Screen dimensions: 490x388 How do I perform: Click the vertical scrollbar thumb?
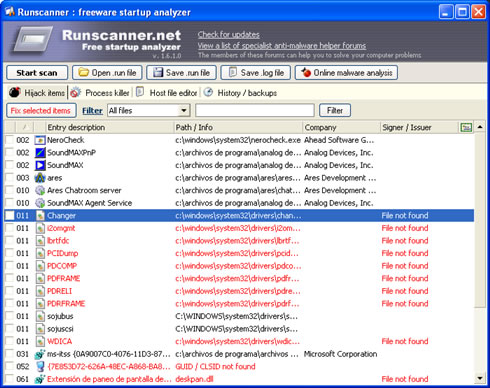(480, 219)
